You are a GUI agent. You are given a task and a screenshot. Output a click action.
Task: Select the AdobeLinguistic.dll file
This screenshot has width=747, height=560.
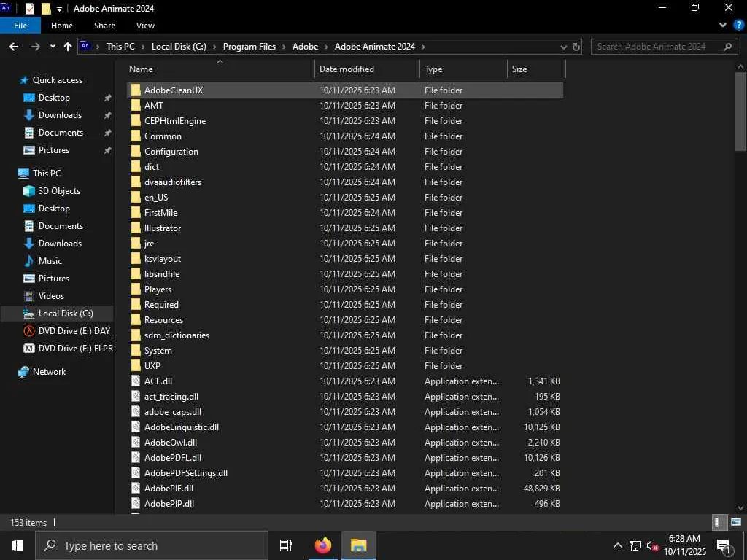pyautogui.click(x=182, y=427)
